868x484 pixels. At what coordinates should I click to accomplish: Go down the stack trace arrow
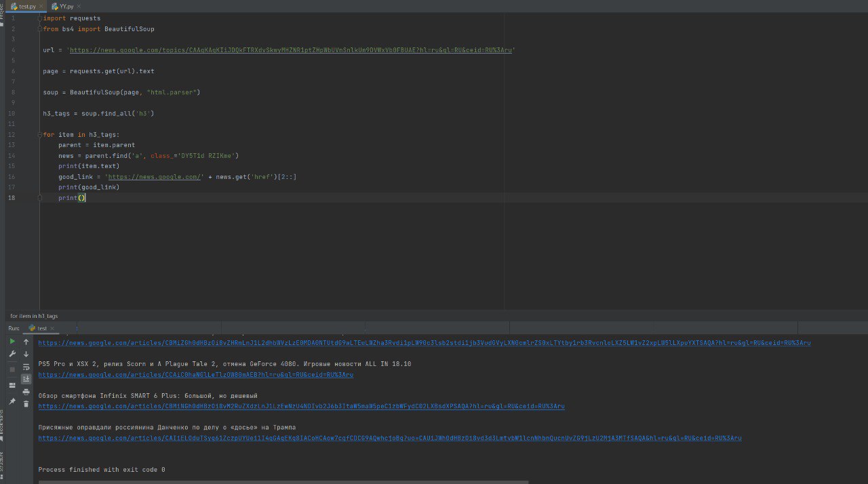point(26,354)
